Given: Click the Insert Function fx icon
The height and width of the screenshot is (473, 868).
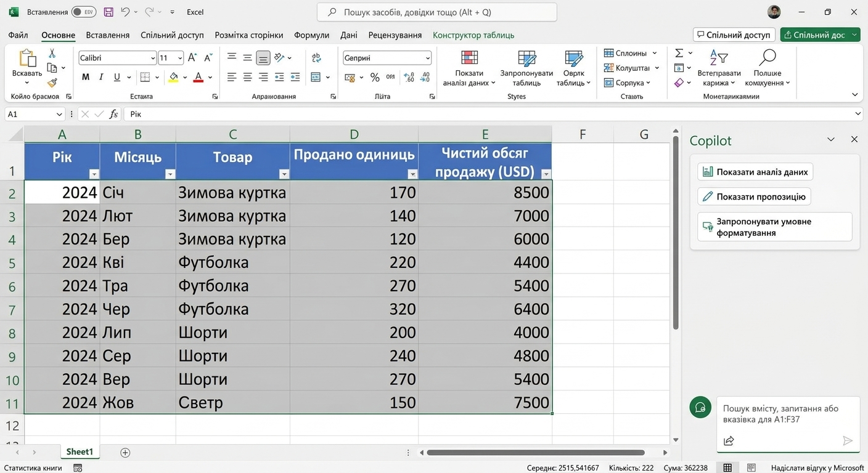Looking at the screenshot, I should pyautogui.click(x=113, y=114).
